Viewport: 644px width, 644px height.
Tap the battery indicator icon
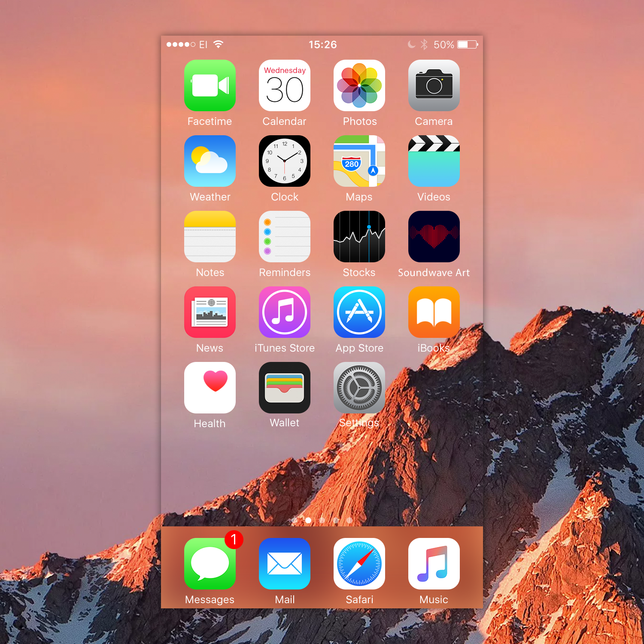click(468, 44)
